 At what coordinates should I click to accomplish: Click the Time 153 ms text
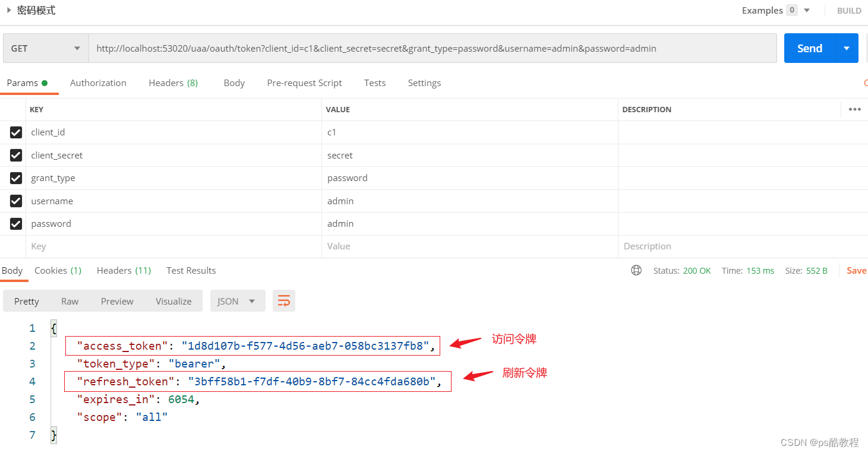click(748, 271)
